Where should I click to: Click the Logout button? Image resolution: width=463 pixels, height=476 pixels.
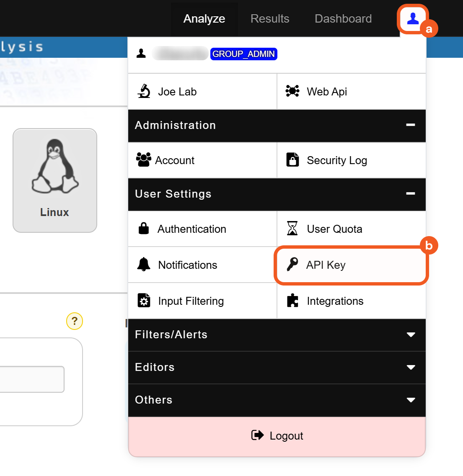click(x=277, y=436)
